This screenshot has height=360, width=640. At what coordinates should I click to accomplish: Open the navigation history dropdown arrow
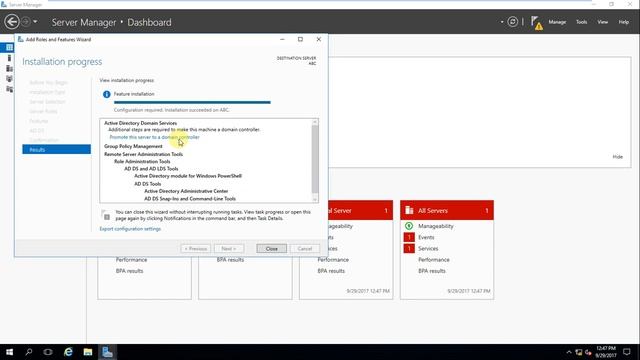click(35, 22)
